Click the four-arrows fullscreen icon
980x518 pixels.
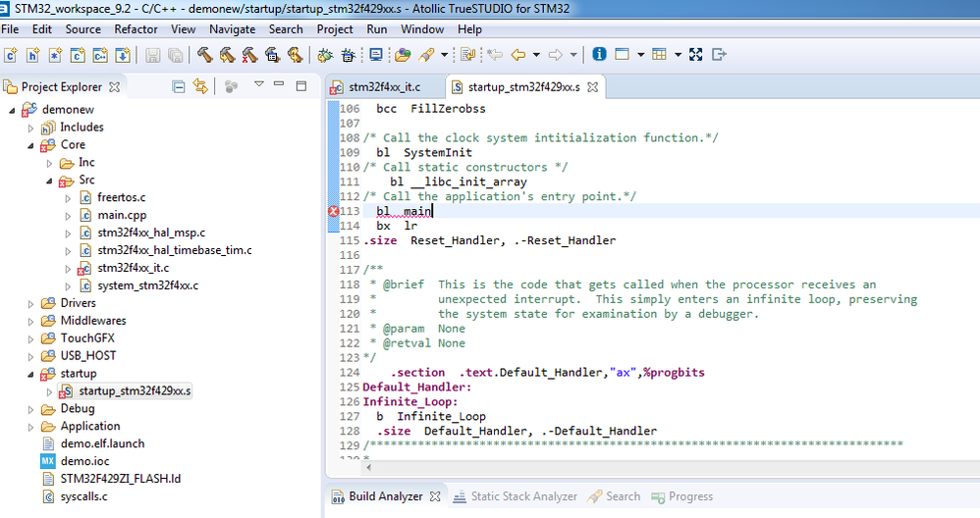tap(695, 54)
